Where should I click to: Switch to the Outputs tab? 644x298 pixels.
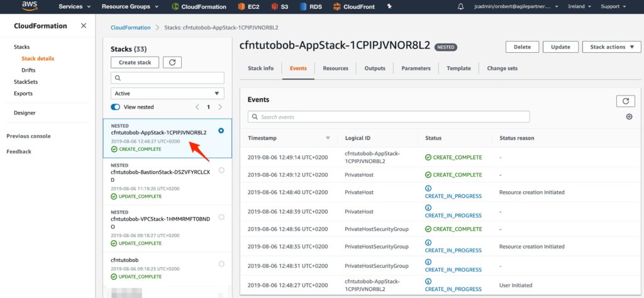click(375, 68)
